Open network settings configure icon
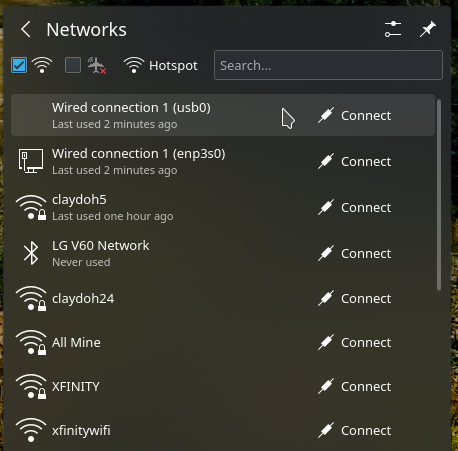The width and height of the screenshot is (458, 451). (393, 29)
